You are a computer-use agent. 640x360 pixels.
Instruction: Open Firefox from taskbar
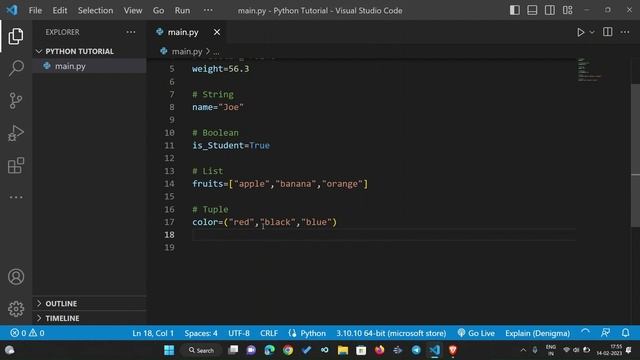[379, 350]
